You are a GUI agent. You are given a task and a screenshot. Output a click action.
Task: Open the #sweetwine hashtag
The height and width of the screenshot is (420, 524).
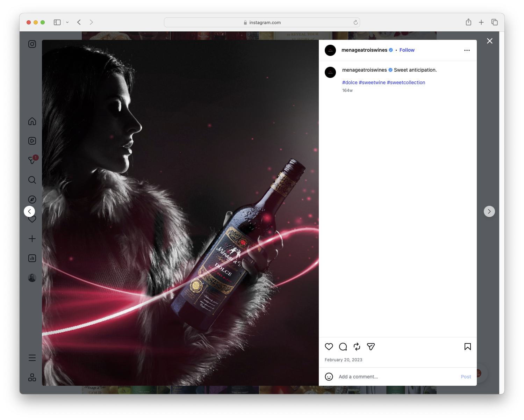coord(372,82)
